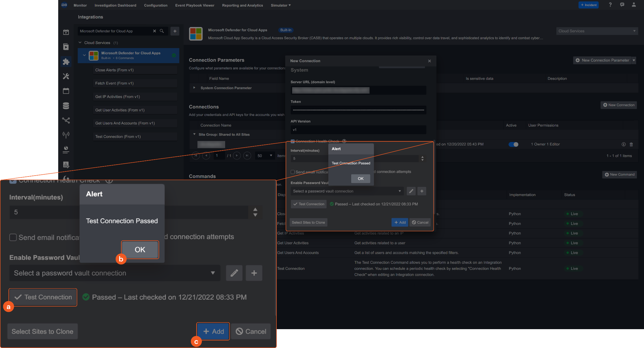The height and width of the screenshot is (348, 644).
Task: Open the Cloud Services category dropdown
Action: pyautogui.click(x=597, y=31)
